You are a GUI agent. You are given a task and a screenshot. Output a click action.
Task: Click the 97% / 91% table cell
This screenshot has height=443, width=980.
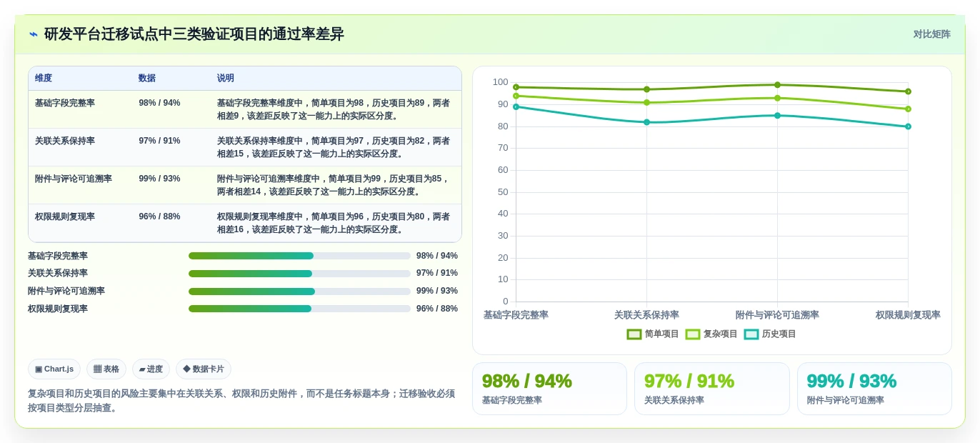click(x=159, y=141)
